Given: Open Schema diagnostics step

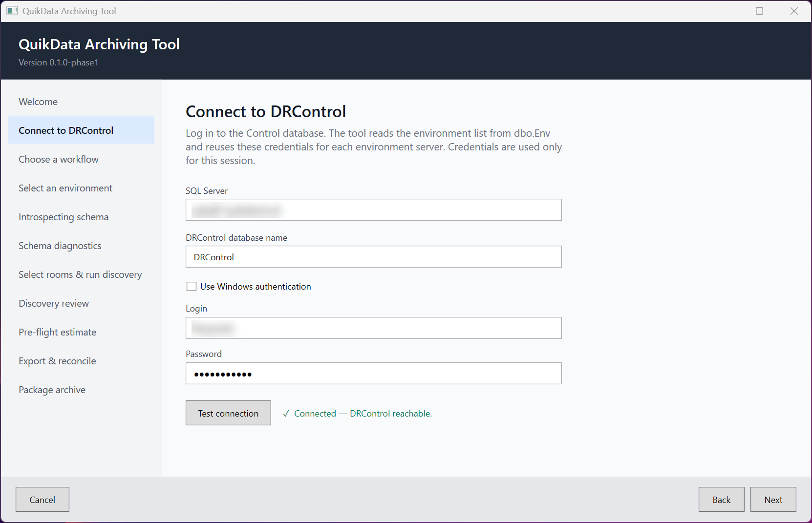Looking at the screenshot, I should pos(81,246).
